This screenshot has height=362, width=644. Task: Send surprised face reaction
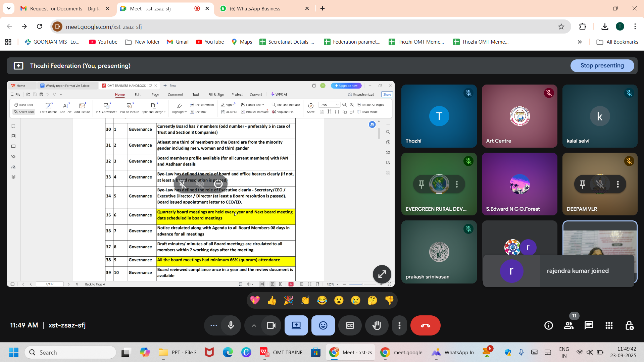click(x=339, y=300)
